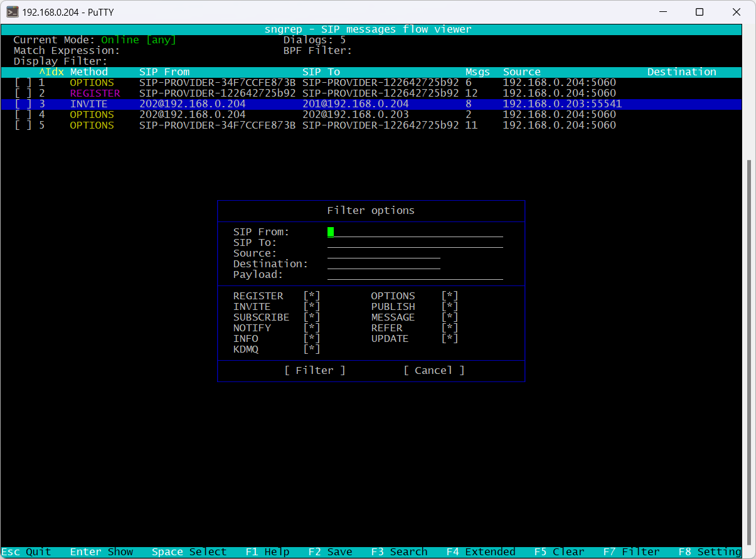756x559 pixels.
Task: Open F3 Search from bottom bar
Action: point(399,552)
